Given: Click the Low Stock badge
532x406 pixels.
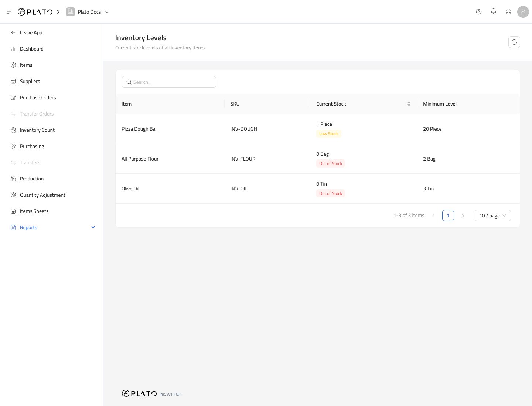Looking at the screenshot, I should 329,134.
